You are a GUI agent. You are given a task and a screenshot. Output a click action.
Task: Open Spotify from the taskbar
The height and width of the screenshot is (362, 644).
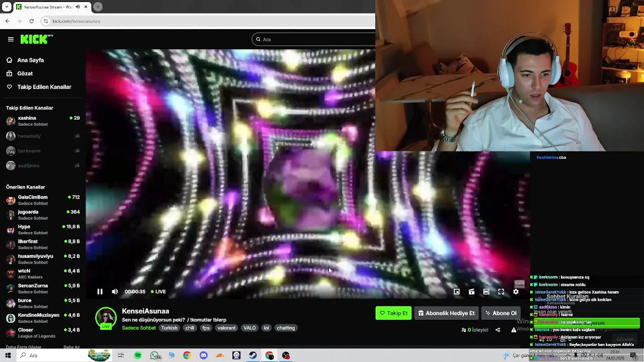point(138,355)
